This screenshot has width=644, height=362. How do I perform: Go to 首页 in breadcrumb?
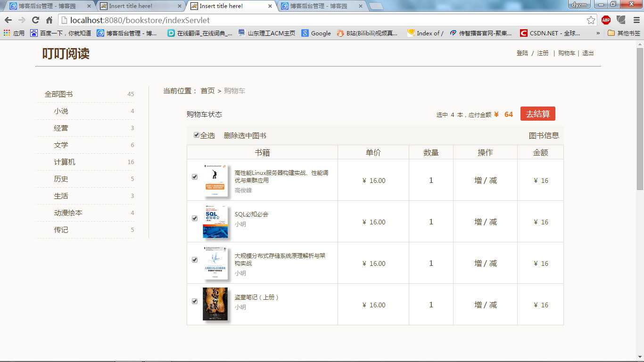[x=207, y=91]
